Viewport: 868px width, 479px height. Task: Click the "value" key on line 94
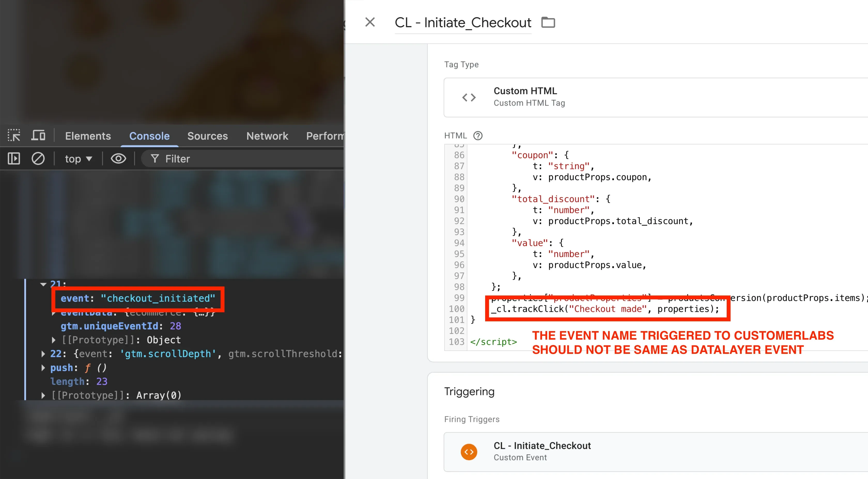pos(530,243)
